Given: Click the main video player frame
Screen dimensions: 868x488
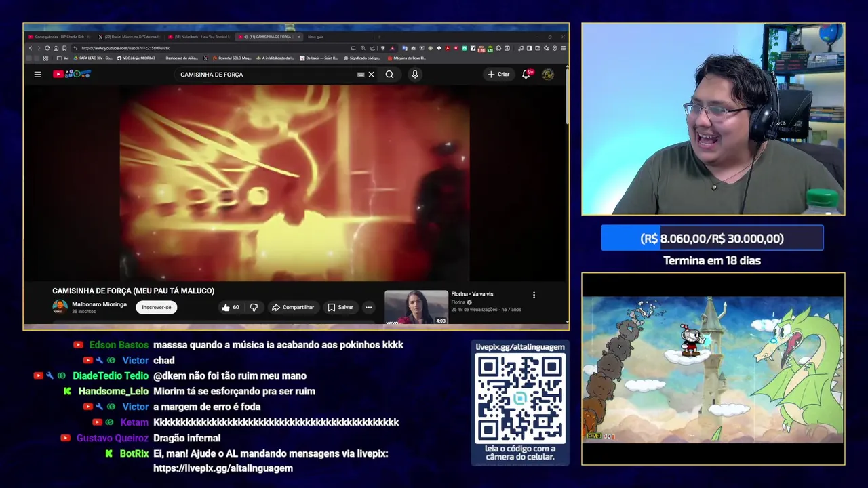Looking at the screenshot, I should (294, 182).
